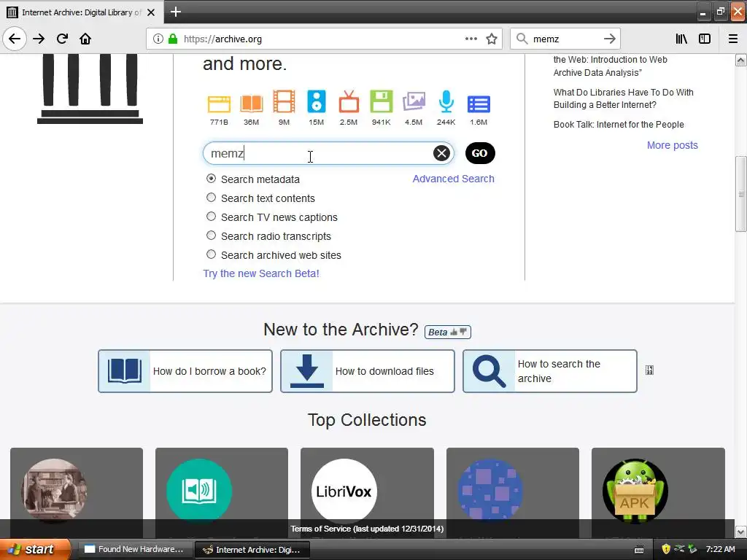Click the Beta feedback badge
The width and height of the screenshot is (747, 560).
447,332
